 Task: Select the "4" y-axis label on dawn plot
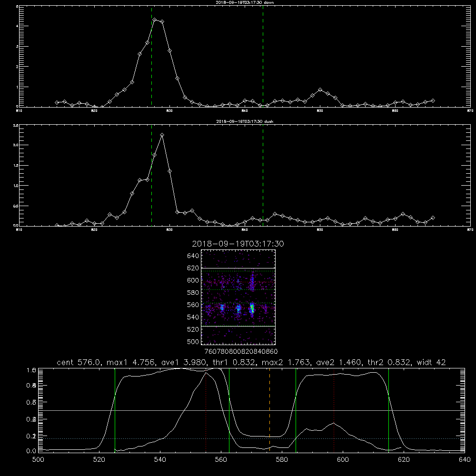coord(17,26)
